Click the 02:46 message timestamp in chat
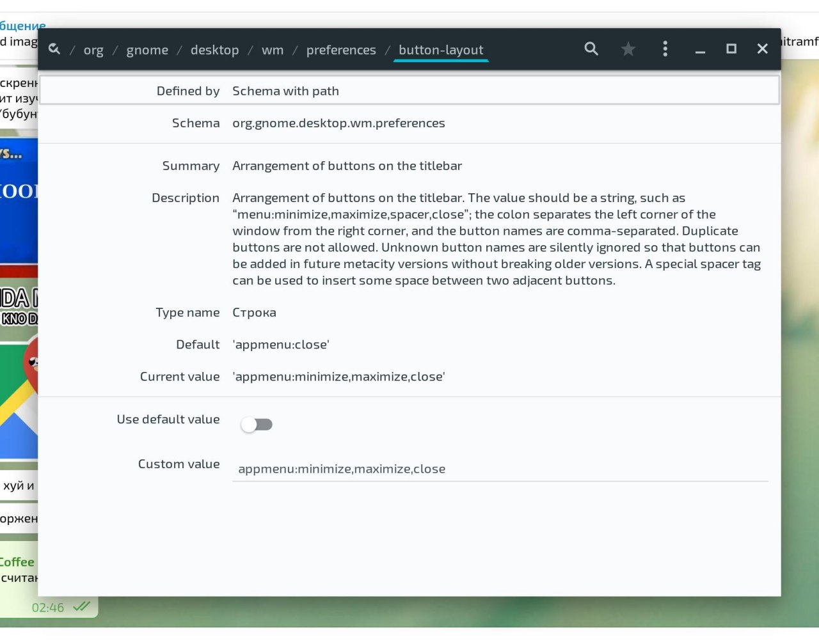This screenshot has width=819, height=644. tap(48, 608)
